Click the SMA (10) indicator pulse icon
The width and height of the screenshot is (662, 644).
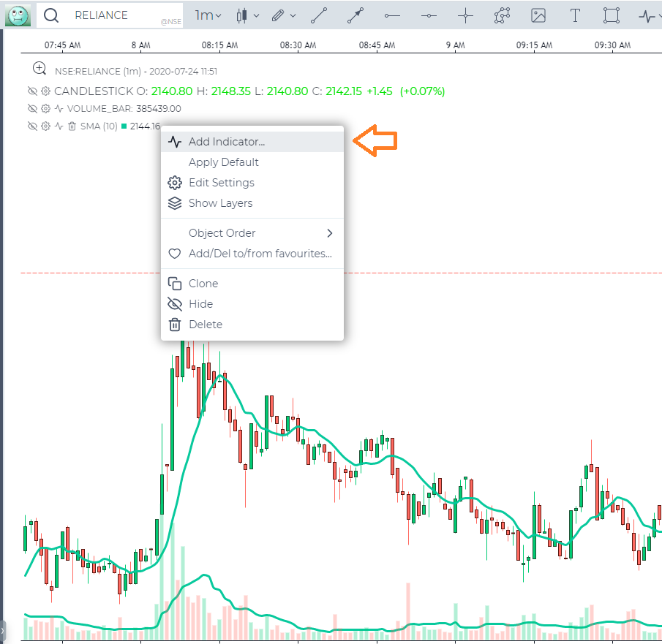(x=59, y=126)
